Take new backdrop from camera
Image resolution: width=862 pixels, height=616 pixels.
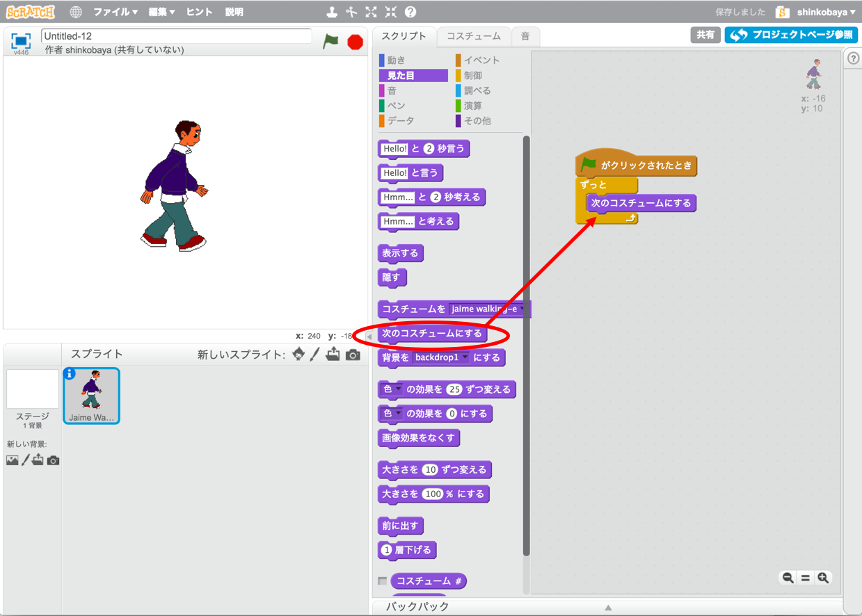coord(53,460)
